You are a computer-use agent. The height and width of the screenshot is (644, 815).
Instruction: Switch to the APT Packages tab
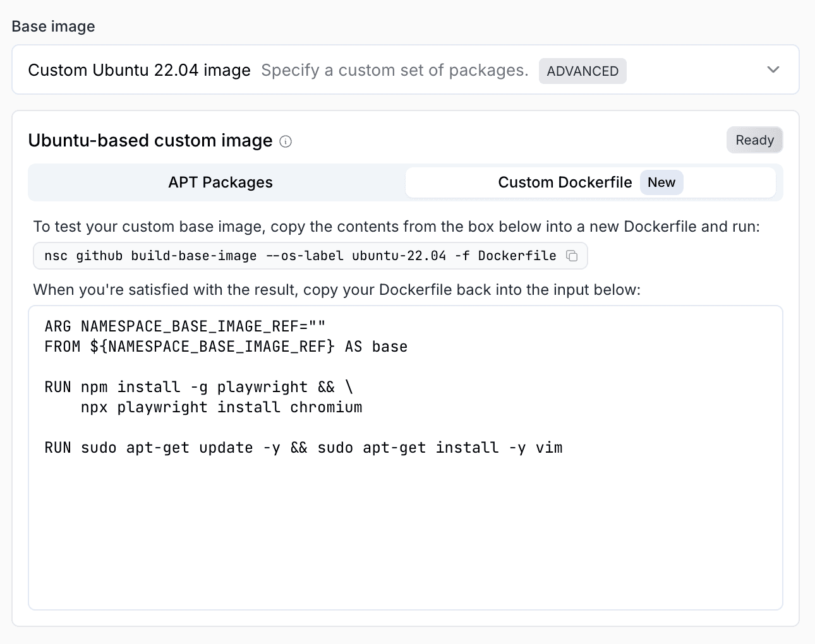point(220,182)
